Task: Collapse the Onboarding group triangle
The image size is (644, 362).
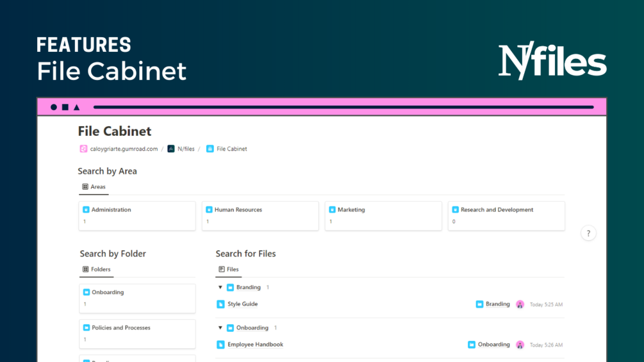Action: [220, 327]
